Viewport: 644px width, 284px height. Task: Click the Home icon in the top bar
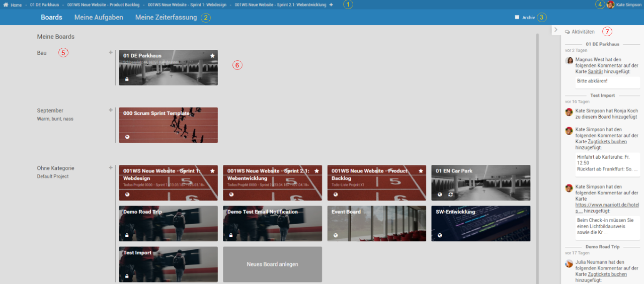6,5
